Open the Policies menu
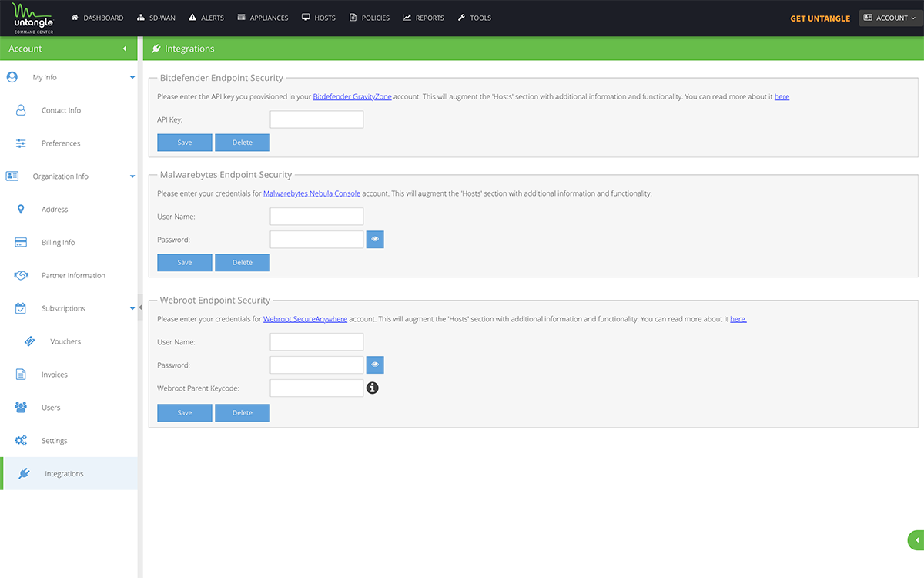This screenshot has width=924, height=578. [370, 18]
